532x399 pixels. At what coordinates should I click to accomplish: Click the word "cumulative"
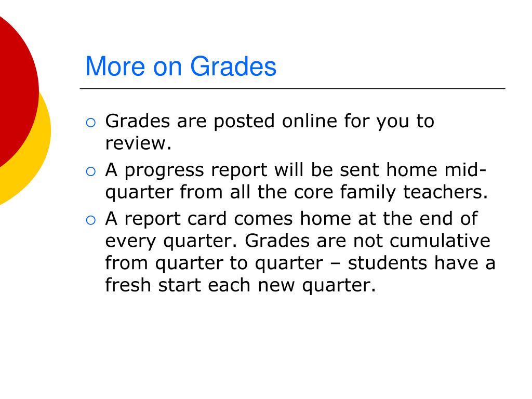tap(440, 241)
